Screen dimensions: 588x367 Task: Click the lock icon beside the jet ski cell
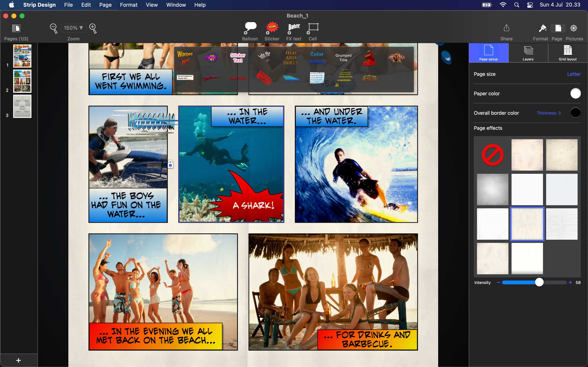coord(170,164)
